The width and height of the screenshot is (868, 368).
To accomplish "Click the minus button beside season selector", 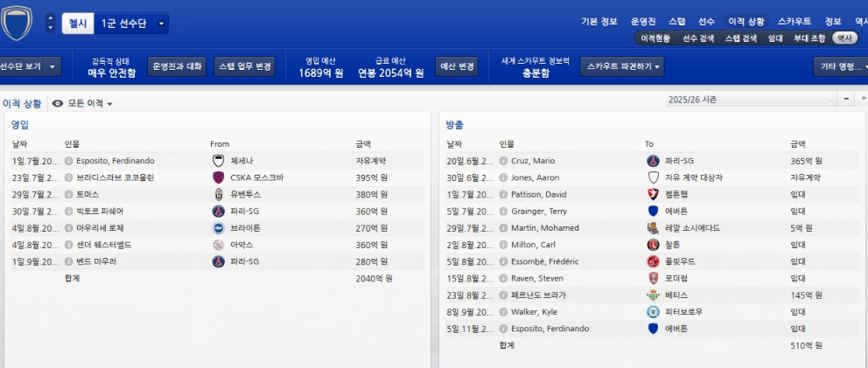I will point(847,100).
